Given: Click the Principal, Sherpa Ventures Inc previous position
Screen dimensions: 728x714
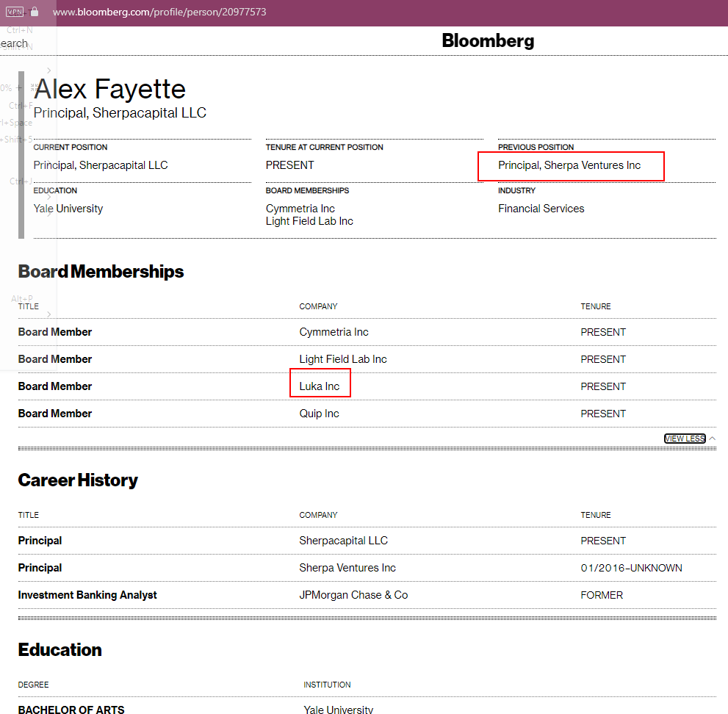Looking at the screenshot, I should click(569, 165).
